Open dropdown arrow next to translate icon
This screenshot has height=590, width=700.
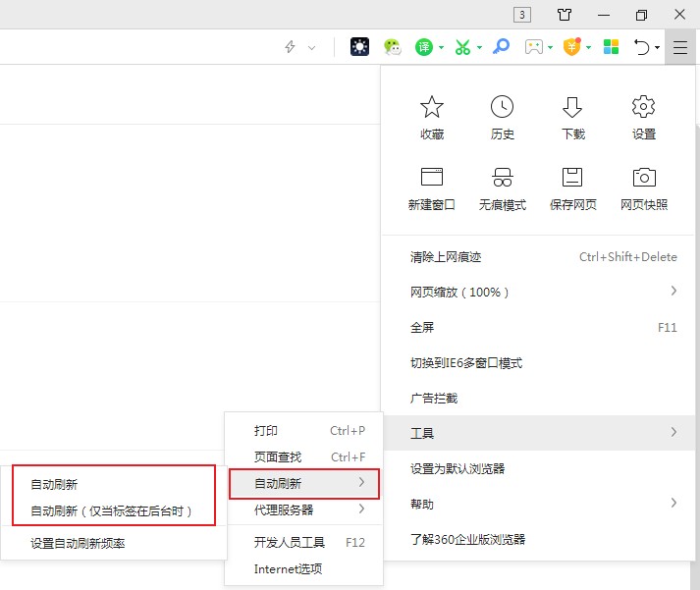(x=441, y=47)
